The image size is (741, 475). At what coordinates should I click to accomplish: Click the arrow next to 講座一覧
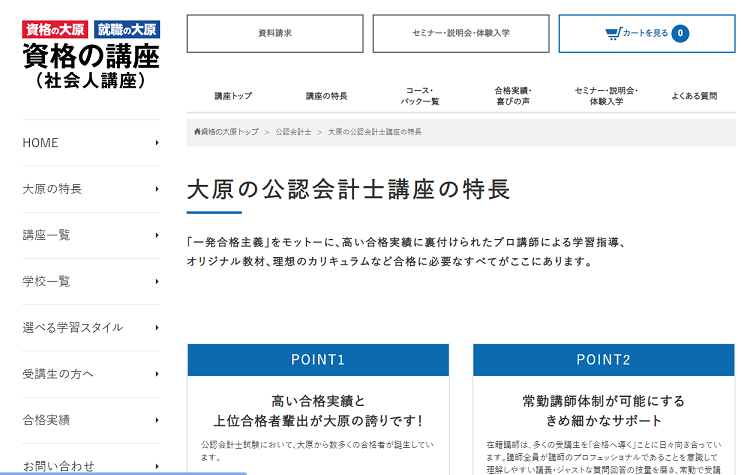tap(157, 235)
